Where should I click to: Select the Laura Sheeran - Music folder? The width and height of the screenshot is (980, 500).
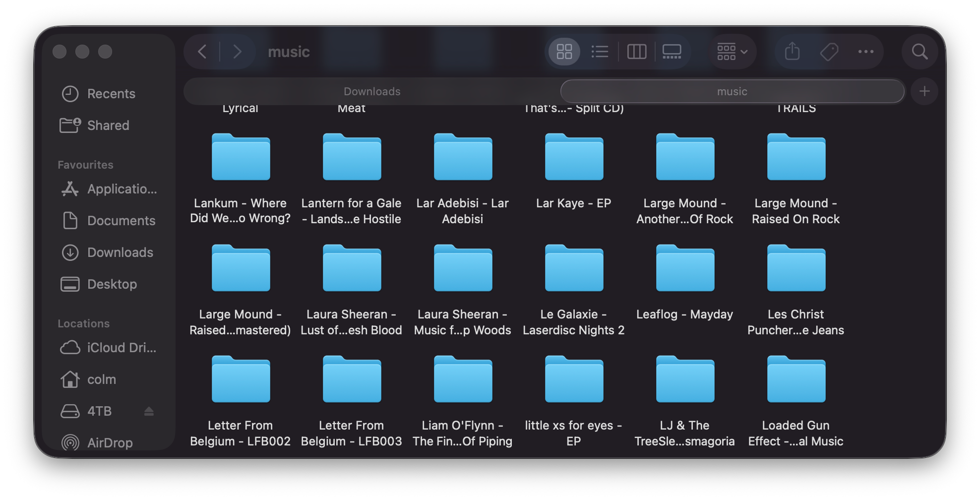click(x=463, y=268)
